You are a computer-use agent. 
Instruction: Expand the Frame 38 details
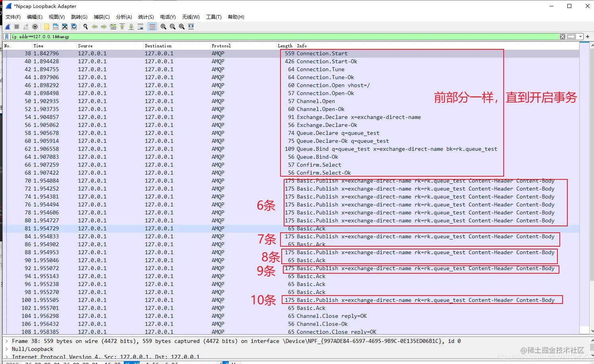click(x=6, y=341)
